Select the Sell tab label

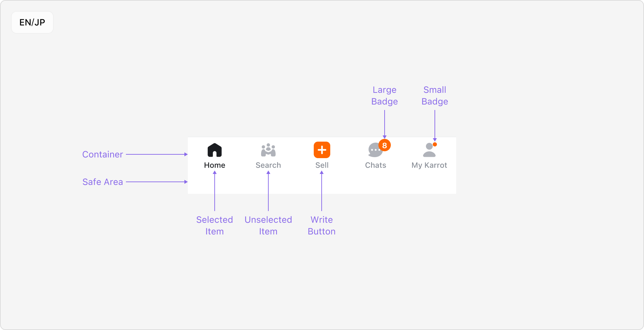click(x=322, y=165)
